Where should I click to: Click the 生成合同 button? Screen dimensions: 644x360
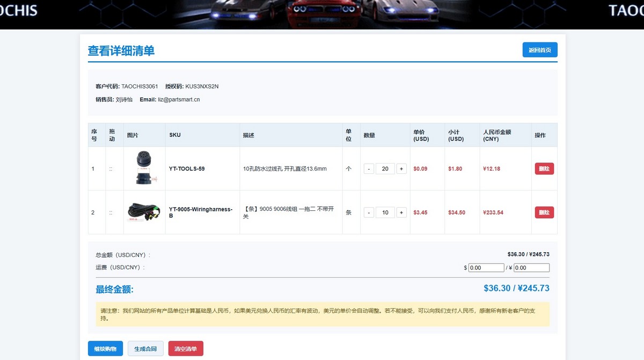point(145,349)
